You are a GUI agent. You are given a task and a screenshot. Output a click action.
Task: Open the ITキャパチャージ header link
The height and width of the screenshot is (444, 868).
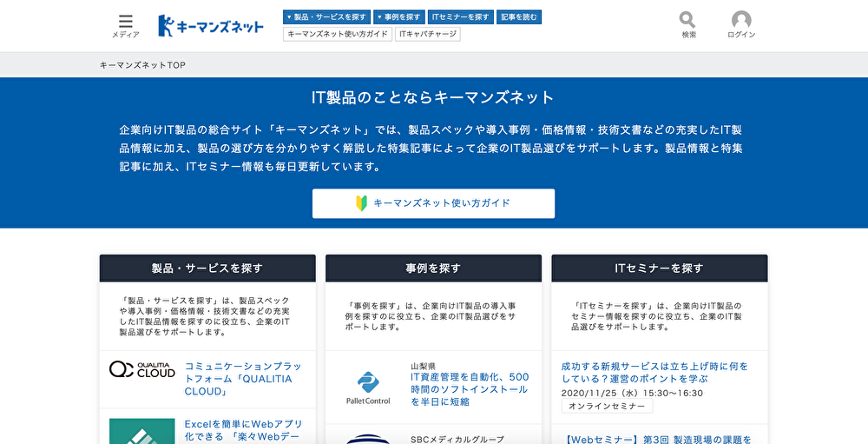pyautogui.click(x=427, y=34)
